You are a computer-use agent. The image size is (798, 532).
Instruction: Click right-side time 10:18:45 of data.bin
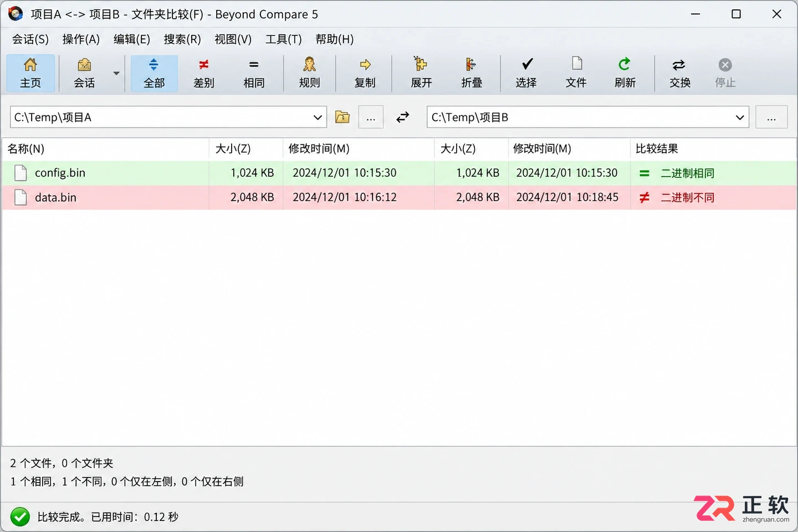point(597,197)
